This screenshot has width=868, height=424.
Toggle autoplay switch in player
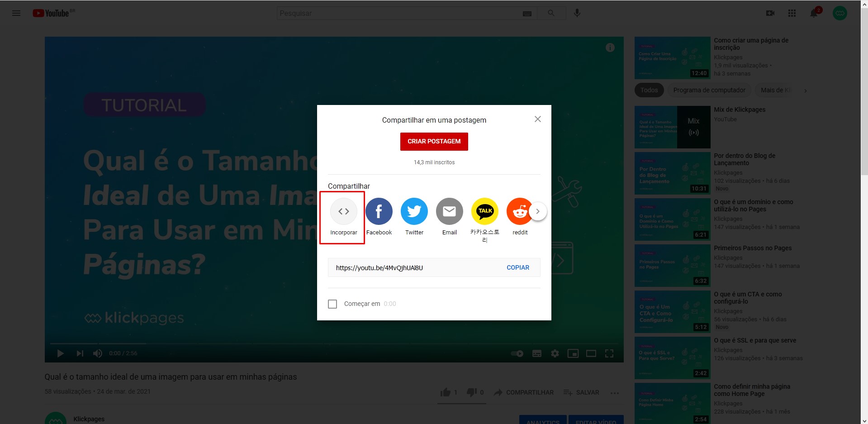[x=517, y=353]
